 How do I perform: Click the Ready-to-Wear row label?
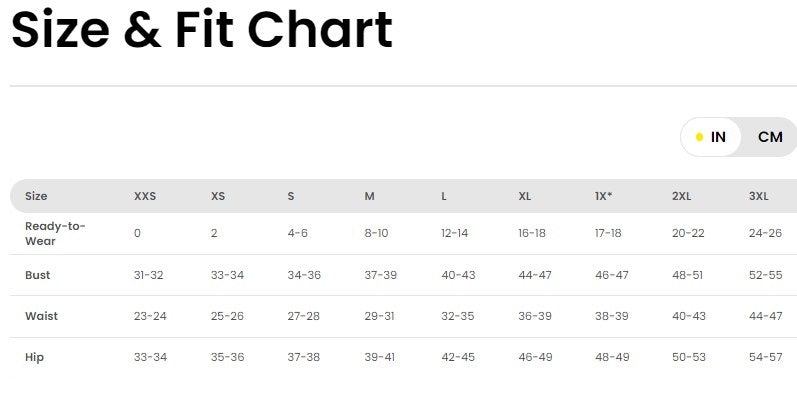tap(55, 233)
